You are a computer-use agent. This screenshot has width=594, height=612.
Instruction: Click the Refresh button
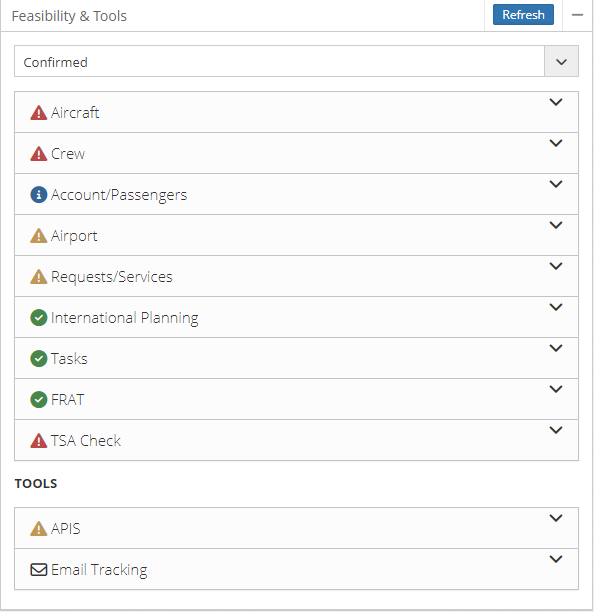pyautogui.click(x=523, y=15)
